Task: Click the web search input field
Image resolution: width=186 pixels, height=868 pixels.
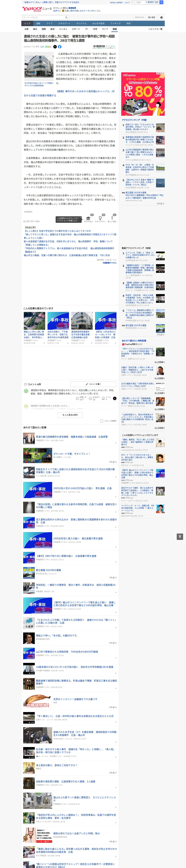Action: (x=138, y=2)
